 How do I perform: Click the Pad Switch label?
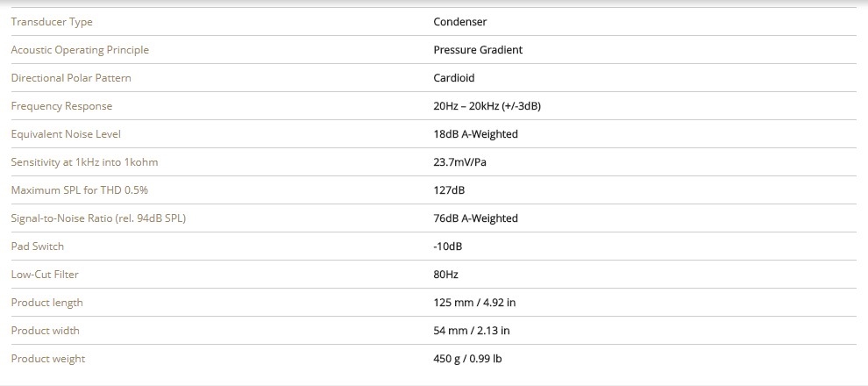click(x=38, y=247)
